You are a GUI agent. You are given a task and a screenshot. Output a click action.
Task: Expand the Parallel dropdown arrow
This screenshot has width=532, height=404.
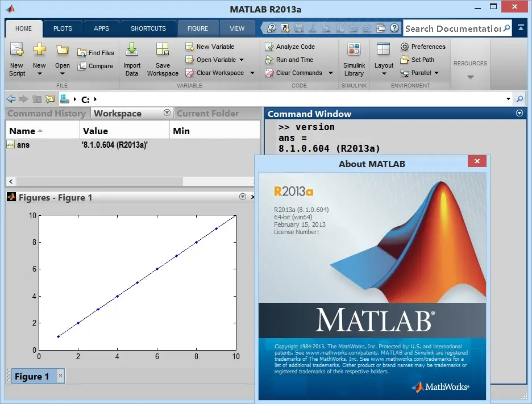tap(437, 73)
